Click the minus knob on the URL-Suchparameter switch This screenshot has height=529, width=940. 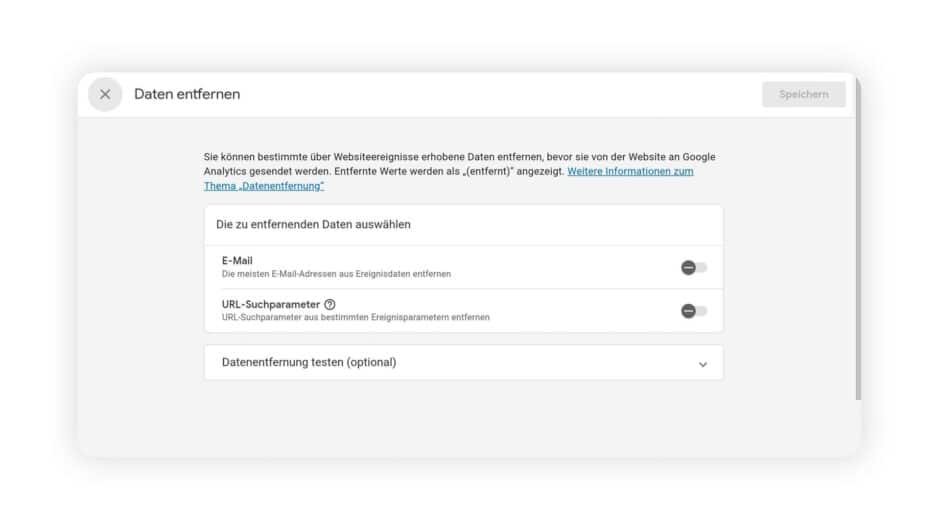(x=688, y=311)
